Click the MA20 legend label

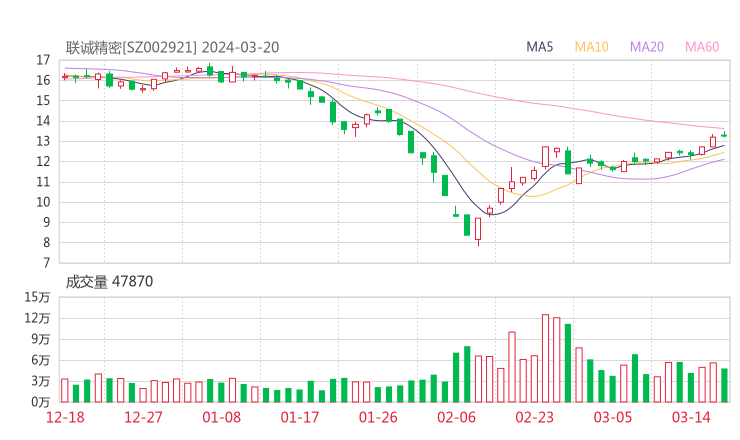pos(647,47)
